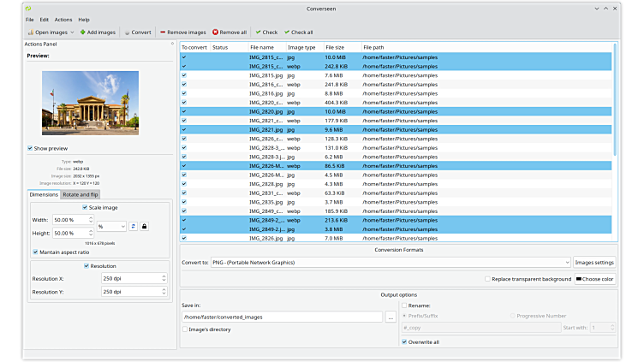
Task: Click the Choose color button swatch
Action: click(x=579, y=279)
